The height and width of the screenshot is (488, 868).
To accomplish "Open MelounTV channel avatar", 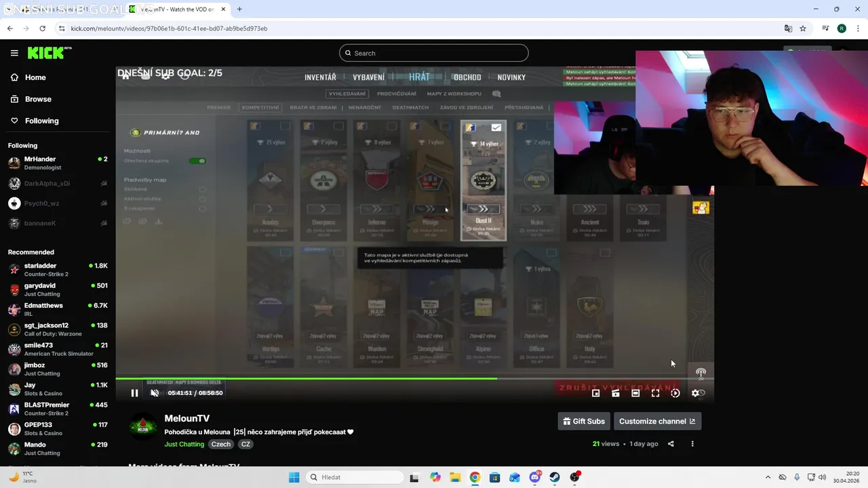I will pyautogui.click(x=142, y=426).
